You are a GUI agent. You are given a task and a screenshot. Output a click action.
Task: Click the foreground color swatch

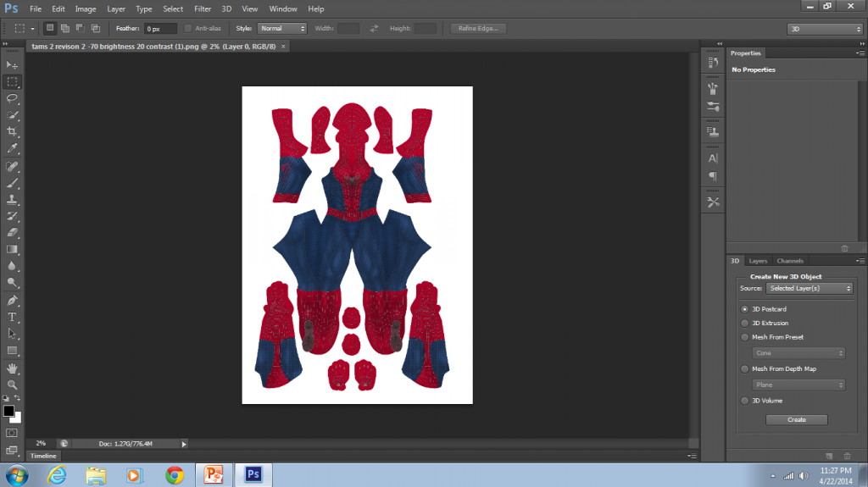click(8, 411)
